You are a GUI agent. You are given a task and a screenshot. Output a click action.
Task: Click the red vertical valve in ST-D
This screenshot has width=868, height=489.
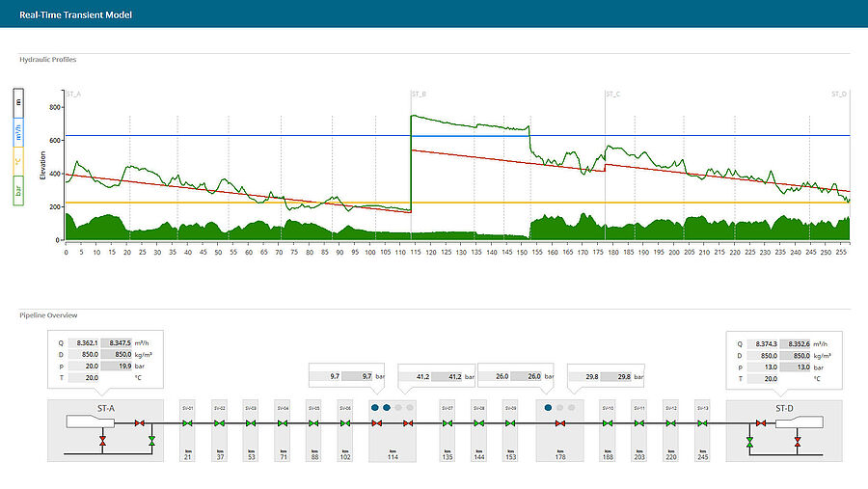pos(798,442)
